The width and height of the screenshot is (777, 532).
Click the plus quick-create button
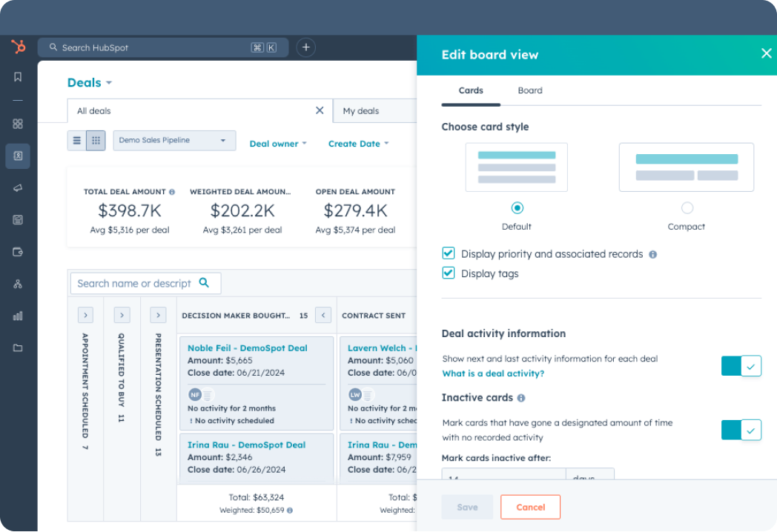pyautogui.click(x=305, y=47)
